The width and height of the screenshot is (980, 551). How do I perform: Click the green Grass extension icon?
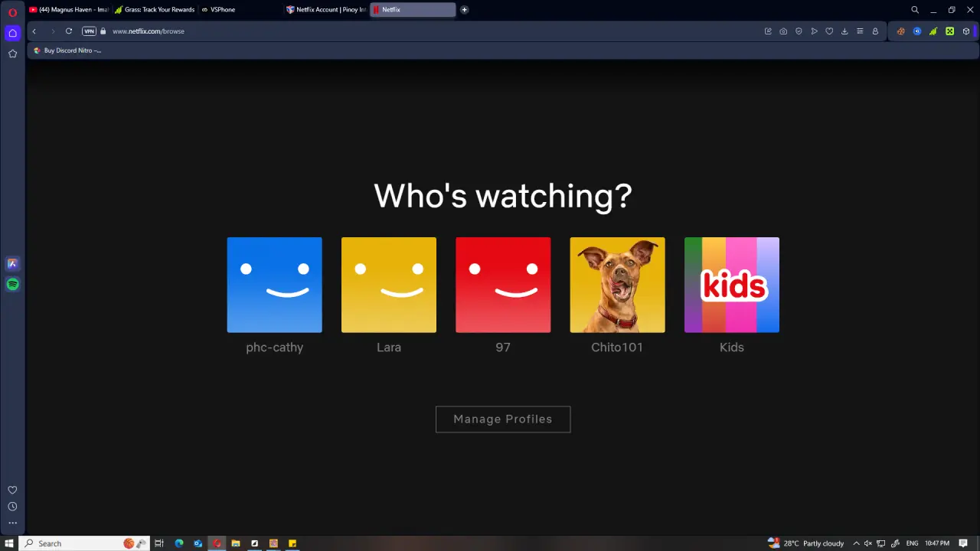933,31
